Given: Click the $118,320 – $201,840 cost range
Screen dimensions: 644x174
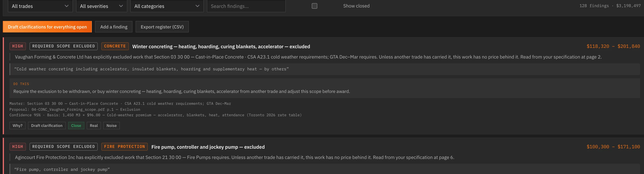Looking at the screenshot, I should pos(613,46).
